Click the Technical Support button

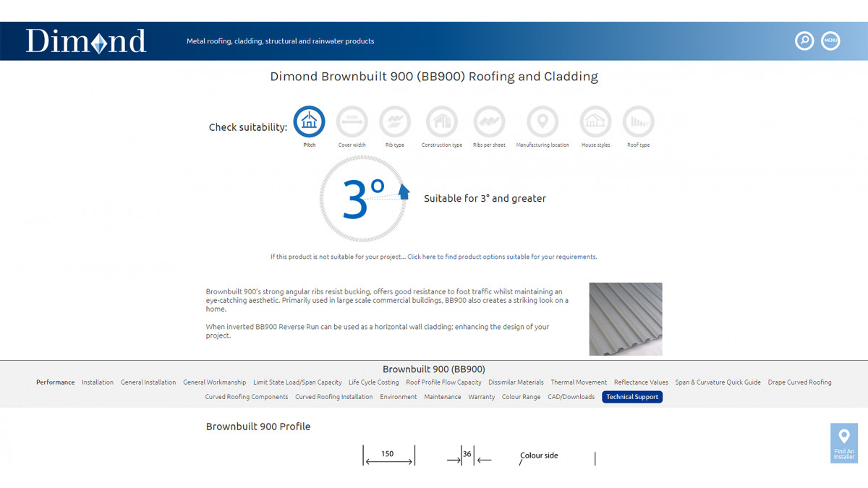632,397
